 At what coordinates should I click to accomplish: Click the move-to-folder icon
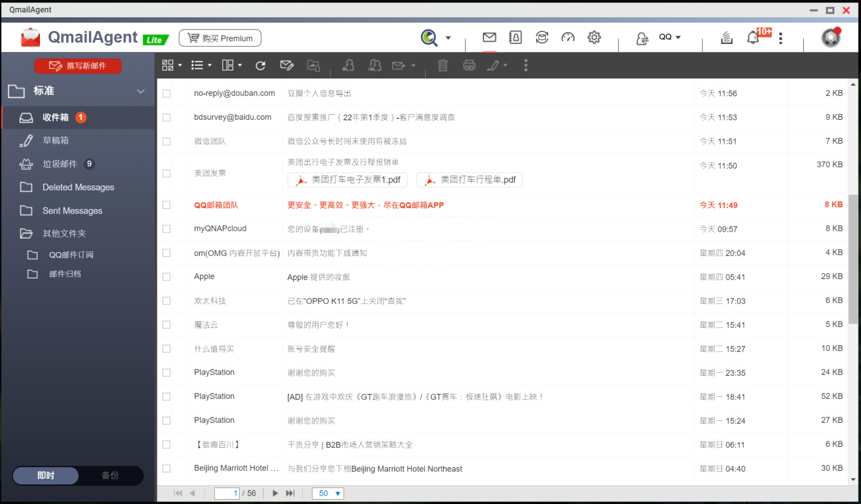[x=314, y=65]
